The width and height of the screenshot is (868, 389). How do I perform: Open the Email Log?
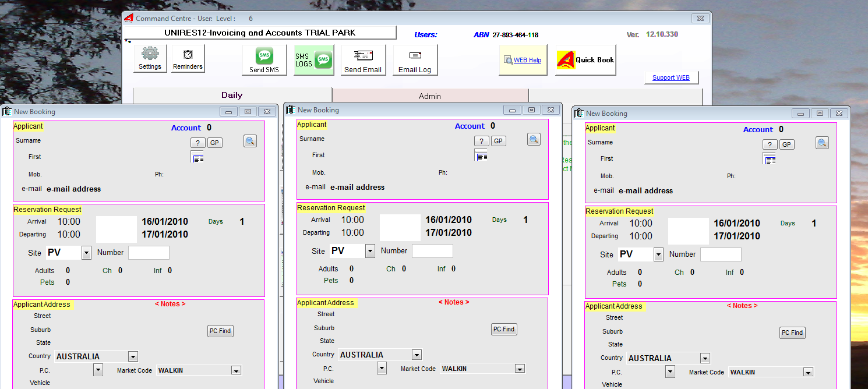pyautogui.click(x=415, y=60)
